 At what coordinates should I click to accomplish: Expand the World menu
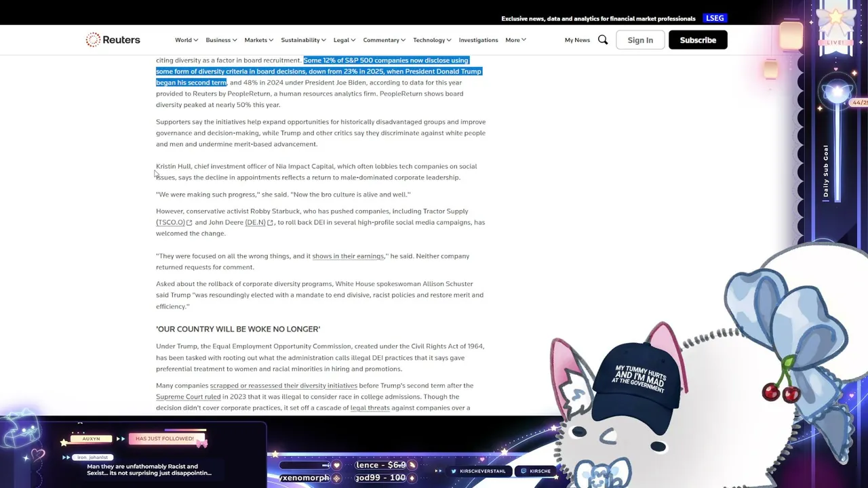pos(186,40)
